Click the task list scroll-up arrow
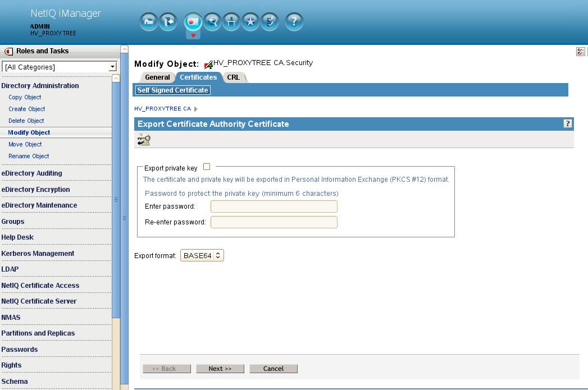This screenshot has height=390, width=588. point(116,79)
